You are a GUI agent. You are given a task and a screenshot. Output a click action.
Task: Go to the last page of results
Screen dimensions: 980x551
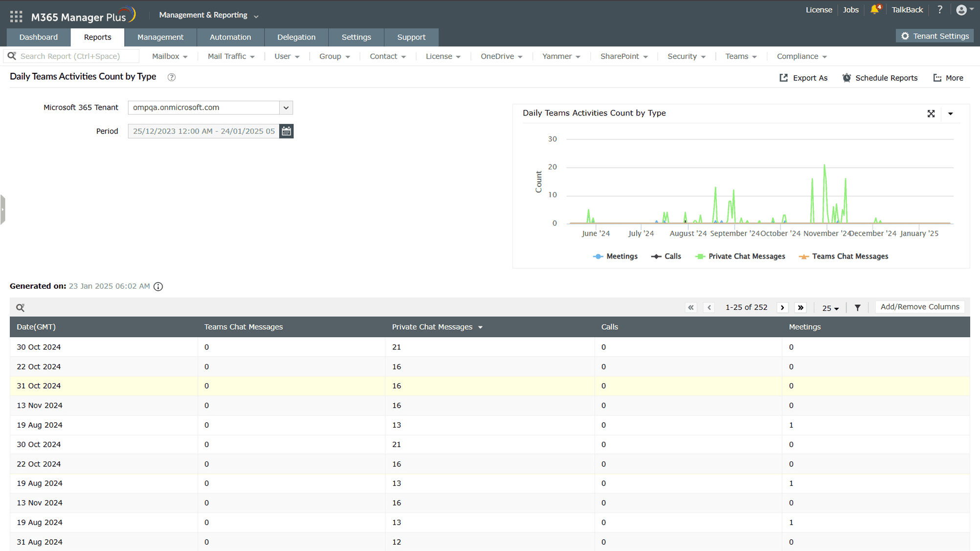(801, 307)
